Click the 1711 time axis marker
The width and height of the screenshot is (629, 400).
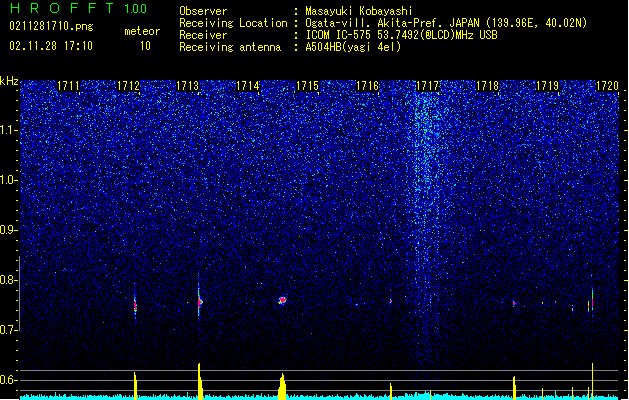click(68, 86)
